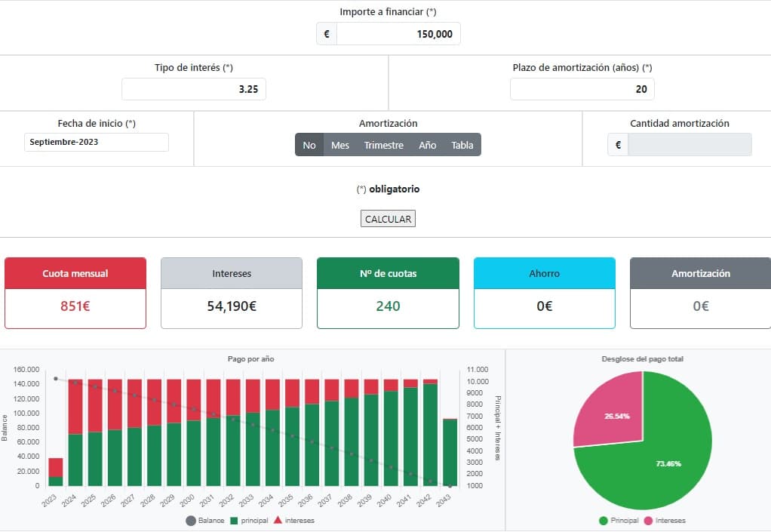Viewport: 771px width, 532px height.
Task: Select the 'No' amortization option
Action: [309, 145]
